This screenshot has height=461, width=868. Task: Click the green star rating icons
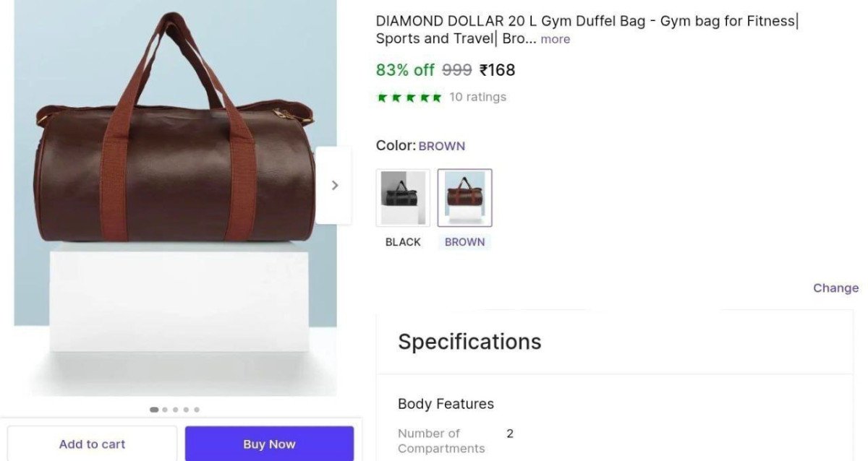pyautogui.click(x=409, y=98)
